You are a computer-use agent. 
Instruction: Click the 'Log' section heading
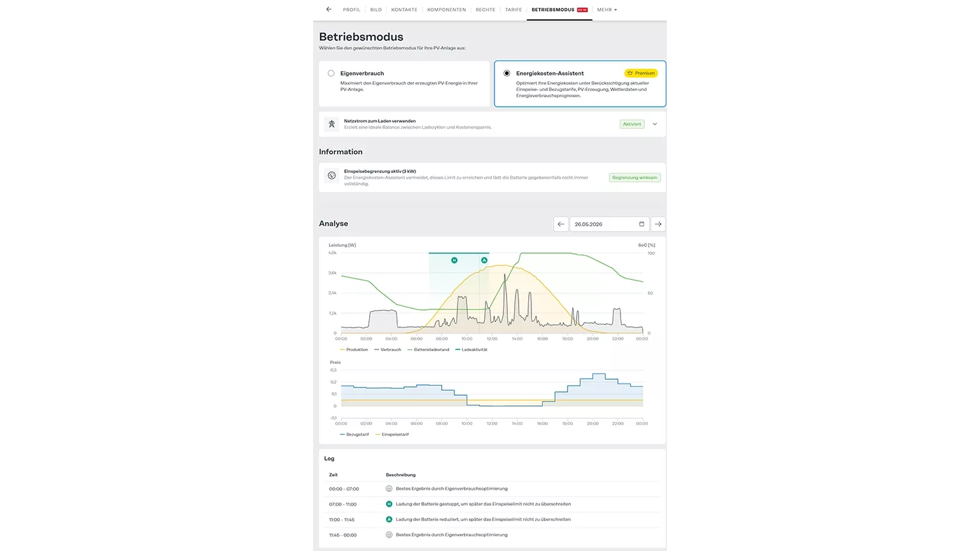[329, 458]
